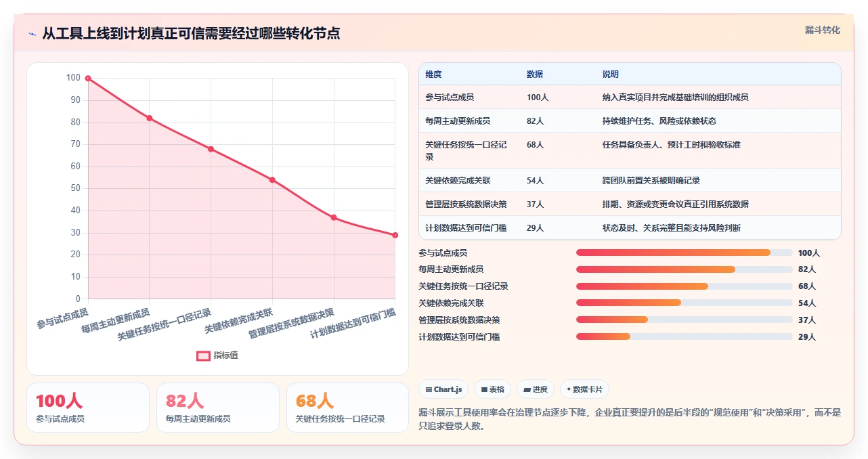Click the summary paragraph starting 漏斗展示工具使用率

click(x=630, y=419)
